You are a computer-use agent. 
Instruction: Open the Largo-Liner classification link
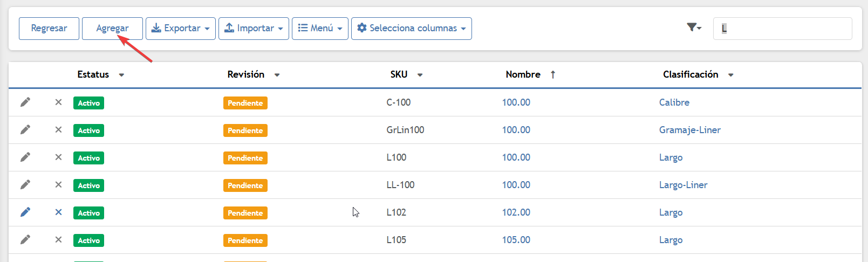[684, 185]
